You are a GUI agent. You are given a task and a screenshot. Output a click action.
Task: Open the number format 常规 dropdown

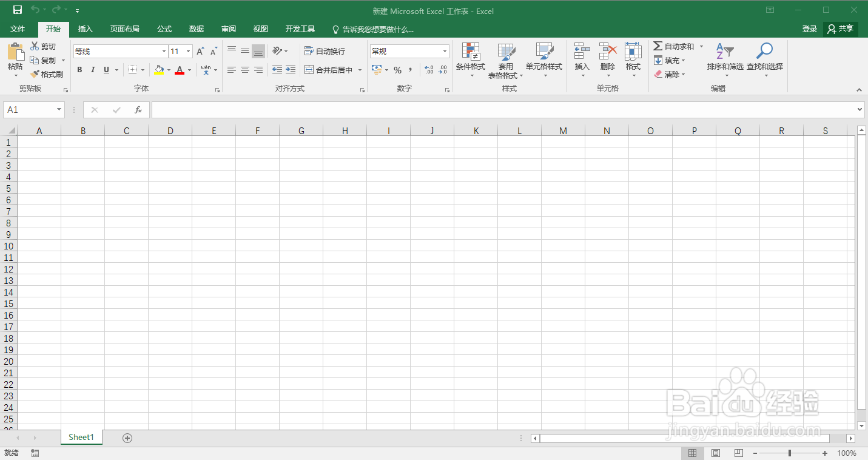coord(445,52)
